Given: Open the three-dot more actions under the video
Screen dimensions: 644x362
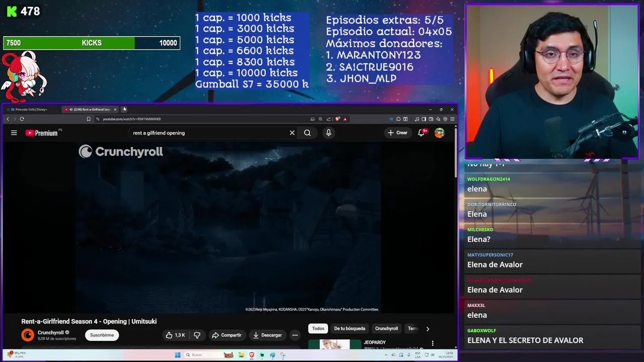Looking at the screenshot, I should tap(295, 335).
